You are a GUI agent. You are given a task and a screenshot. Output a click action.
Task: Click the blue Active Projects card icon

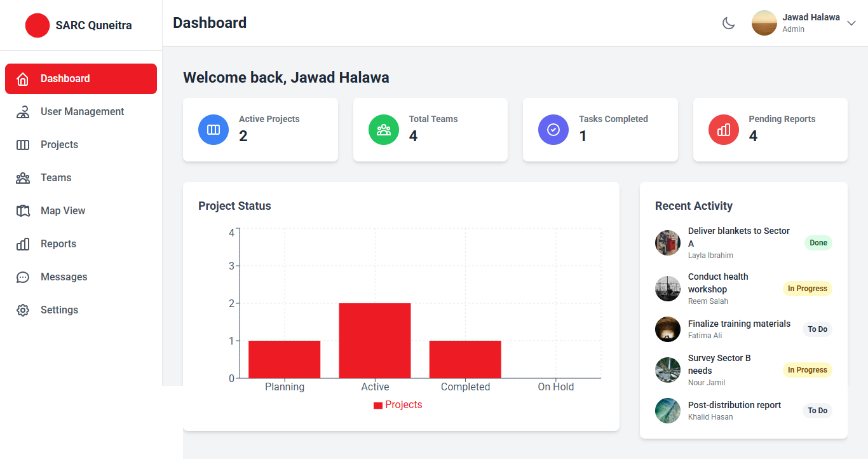click(x=214, y=130)
